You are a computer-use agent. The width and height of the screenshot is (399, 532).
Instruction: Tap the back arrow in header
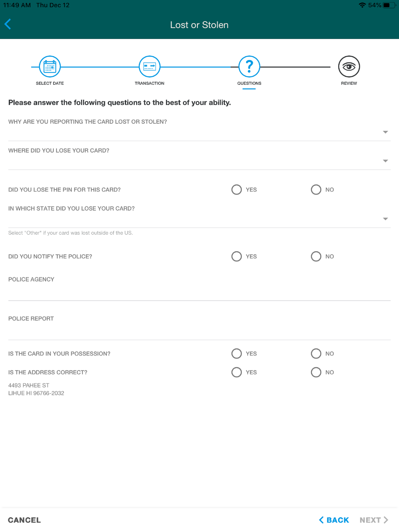8,24
